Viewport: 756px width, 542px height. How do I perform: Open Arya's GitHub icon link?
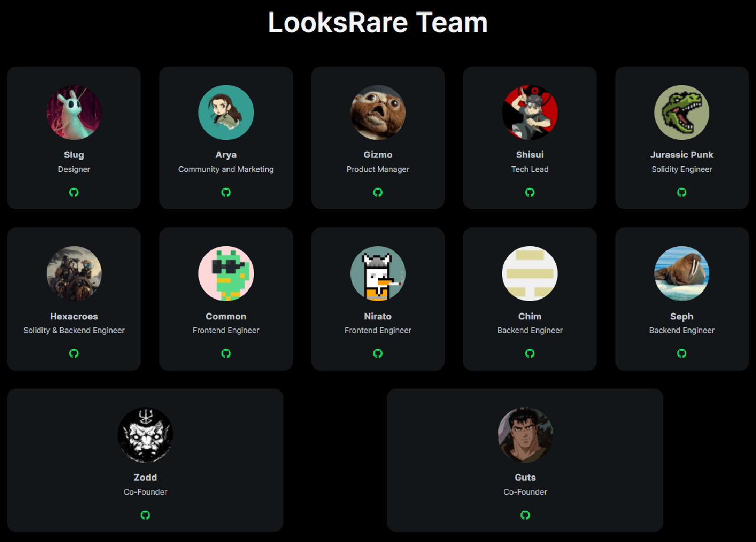click(x=226, y=192)
